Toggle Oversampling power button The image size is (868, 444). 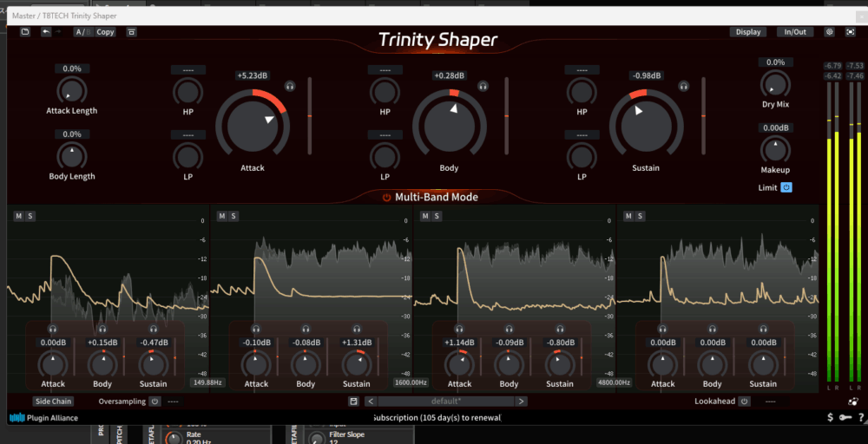(155, 402)
